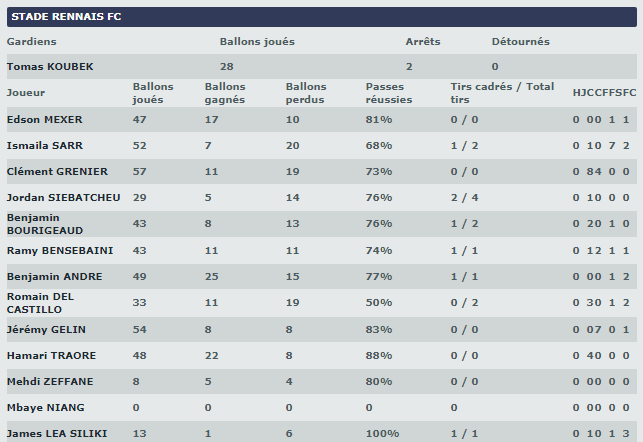Image resolution: width=643 pixels, height=442 pixels.
Task: Click the STADE RENNAIS FC title bar
Action: (320, 17)
